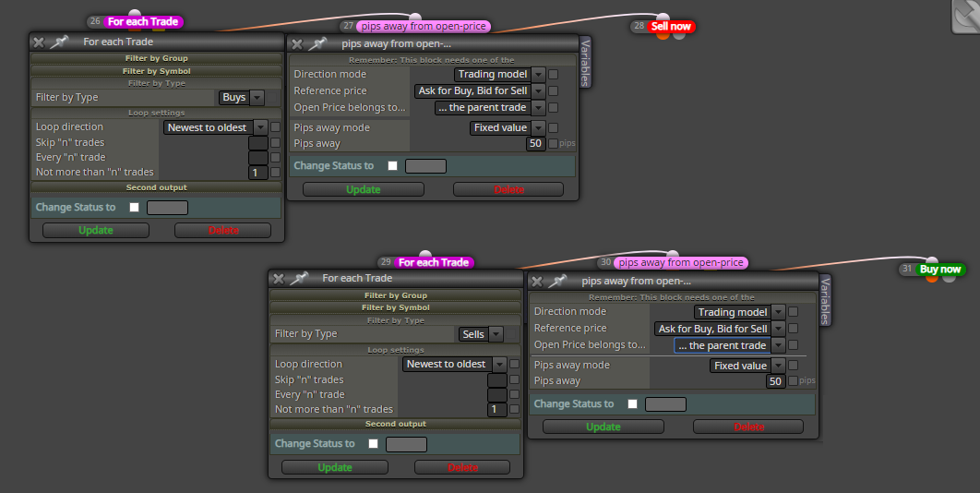This screenshot has width=980, height=493.
Task: Close the For each Trade panel filtering Sells
Action: coord(279,279)
